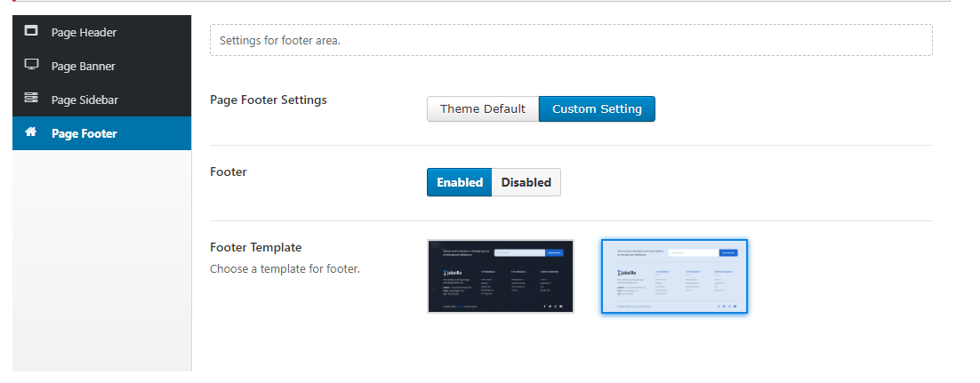Click the Footer Template heading
980x383 pixels.
[x=255, y=247]
